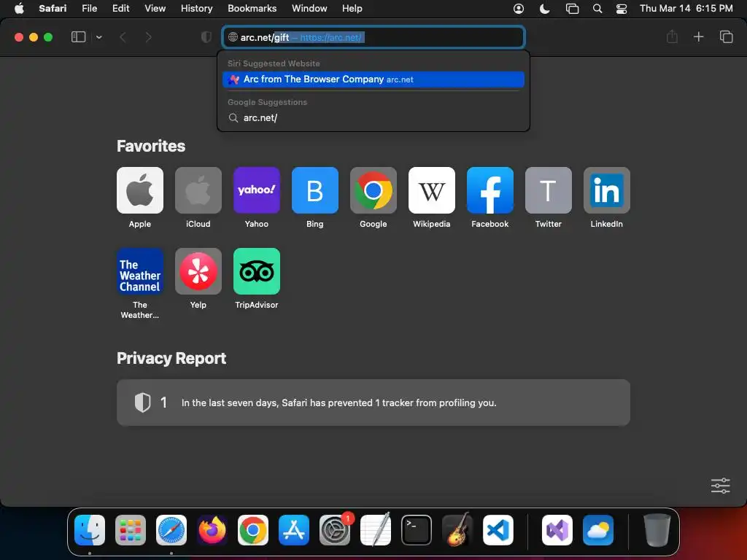Open the iCloud favorite tile
747x560 pixels.
pyautogui.click(x=198, y=190)
